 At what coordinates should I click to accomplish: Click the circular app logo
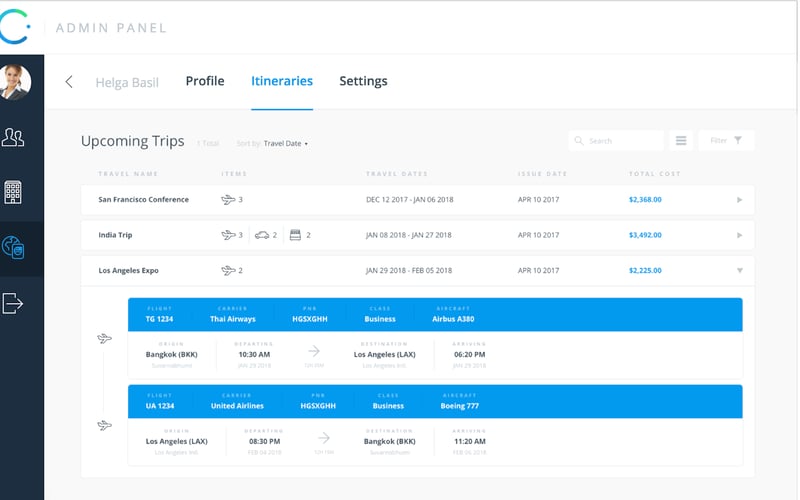14,27
